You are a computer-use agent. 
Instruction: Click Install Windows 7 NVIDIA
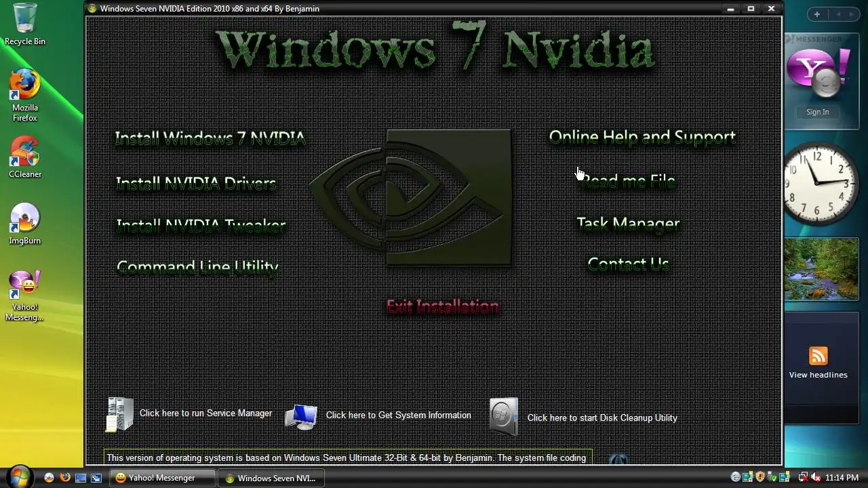point(210,138)
